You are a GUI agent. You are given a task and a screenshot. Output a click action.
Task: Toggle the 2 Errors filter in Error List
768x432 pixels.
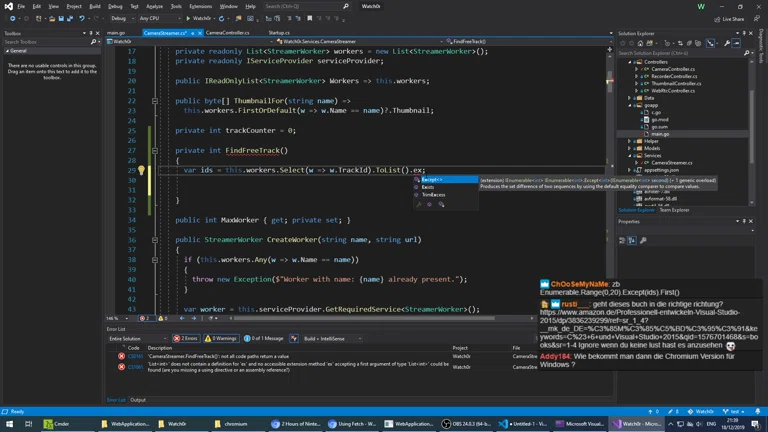click(x=186, y=338)
